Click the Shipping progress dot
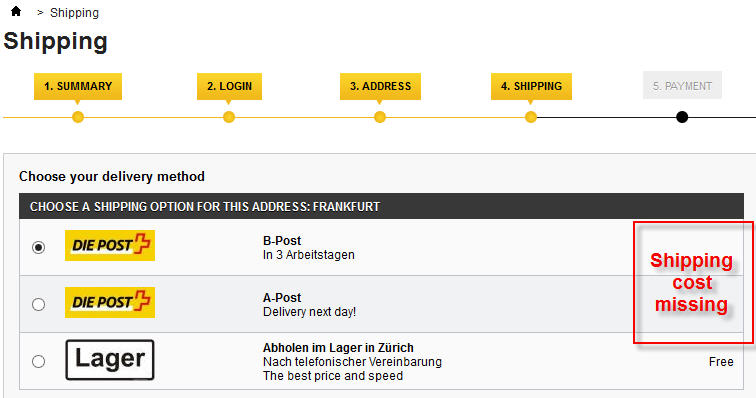 point(531,117)
